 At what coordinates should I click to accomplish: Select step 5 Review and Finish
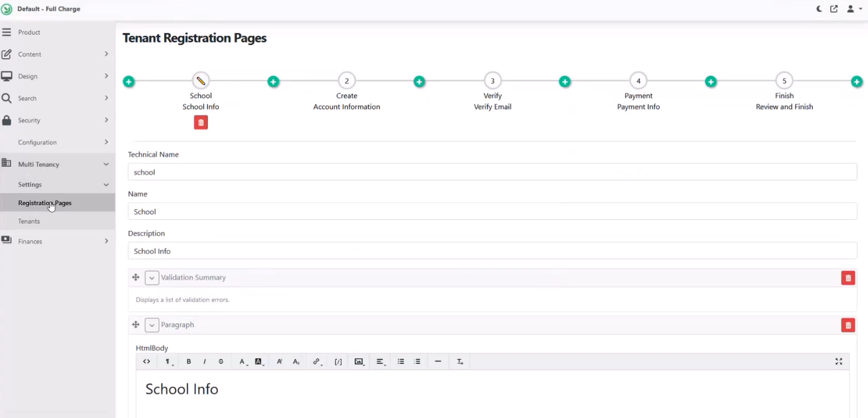[785, 81]
